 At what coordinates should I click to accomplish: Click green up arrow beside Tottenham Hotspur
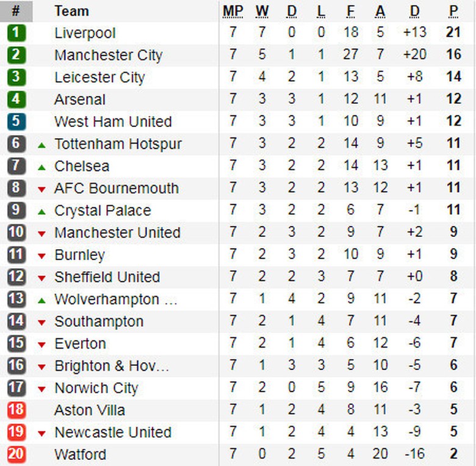click(x=41, y=145)
